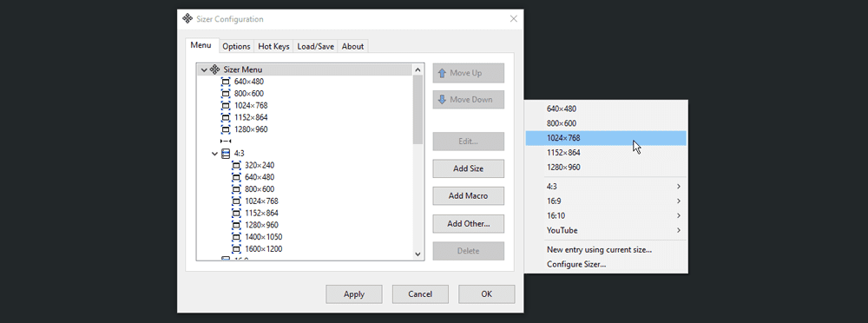868x323 pixels.
Task: Click the tree list vertical scrollbar thumb
Action: [x=418, y=109]
